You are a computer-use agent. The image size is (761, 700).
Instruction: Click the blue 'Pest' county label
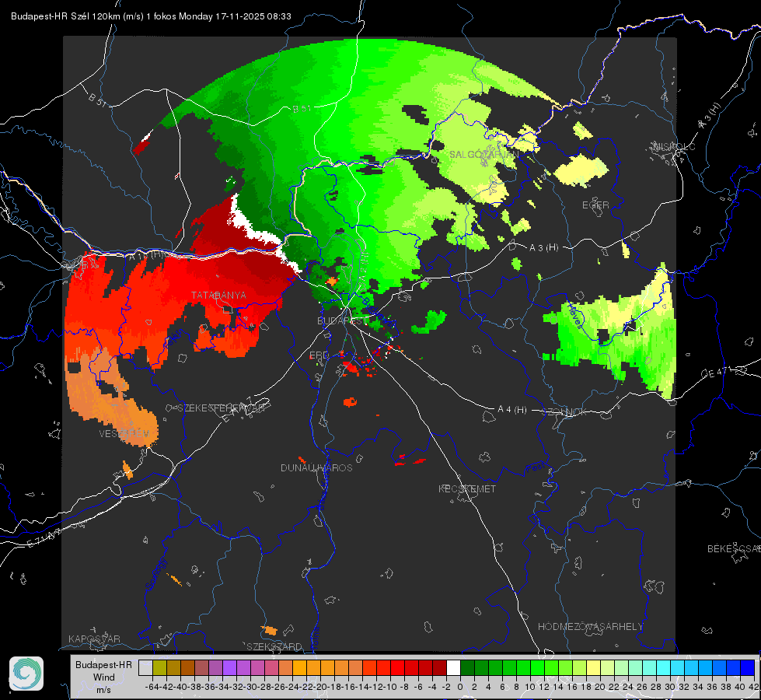(x=535, y=468)
